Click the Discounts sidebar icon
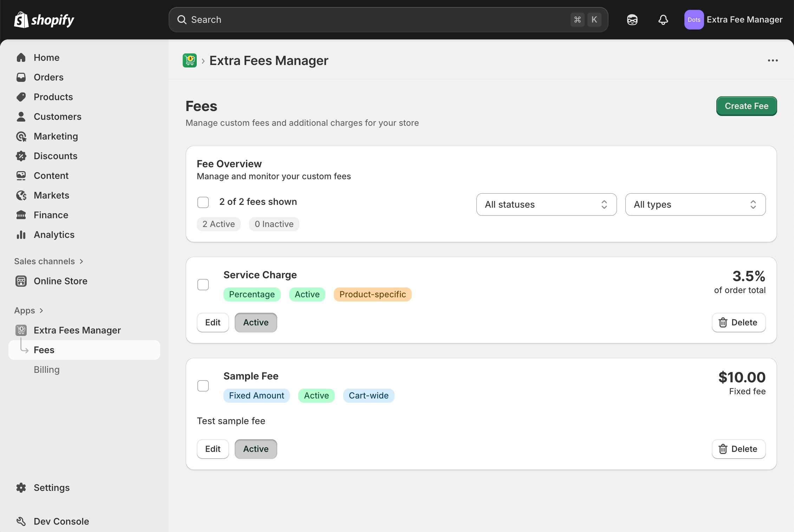The height and width of the screenshot is (532, 794). click(21, 156)
